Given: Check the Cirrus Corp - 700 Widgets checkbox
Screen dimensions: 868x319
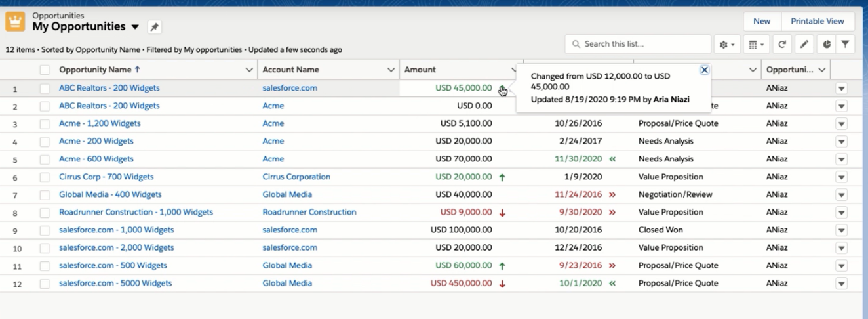Looking at the screenshot, I should (x=45, y=177).
